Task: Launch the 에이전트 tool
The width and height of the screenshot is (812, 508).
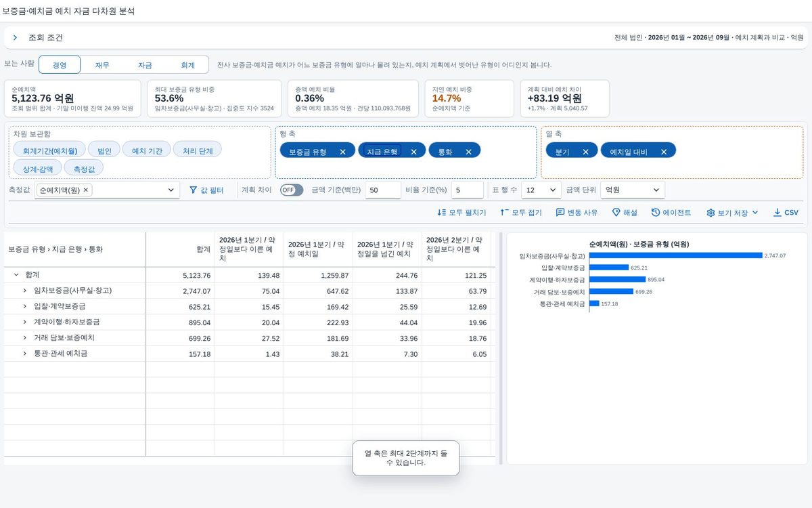Action: tap(671, 213)
